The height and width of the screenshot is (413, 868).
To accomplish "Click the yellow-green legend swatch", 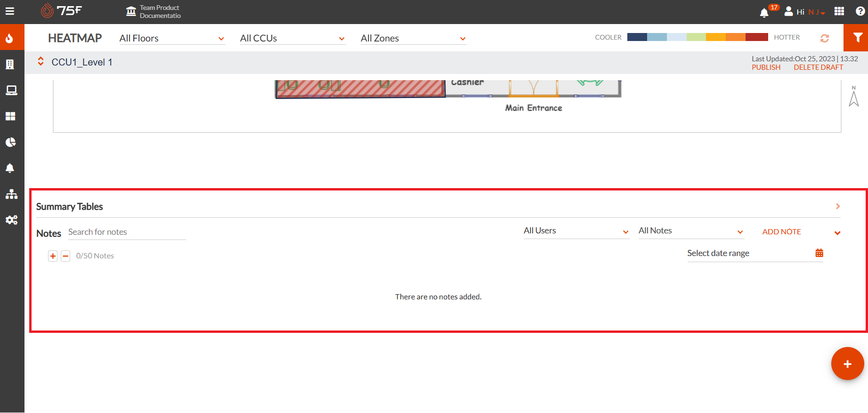I will pos(696,37).
